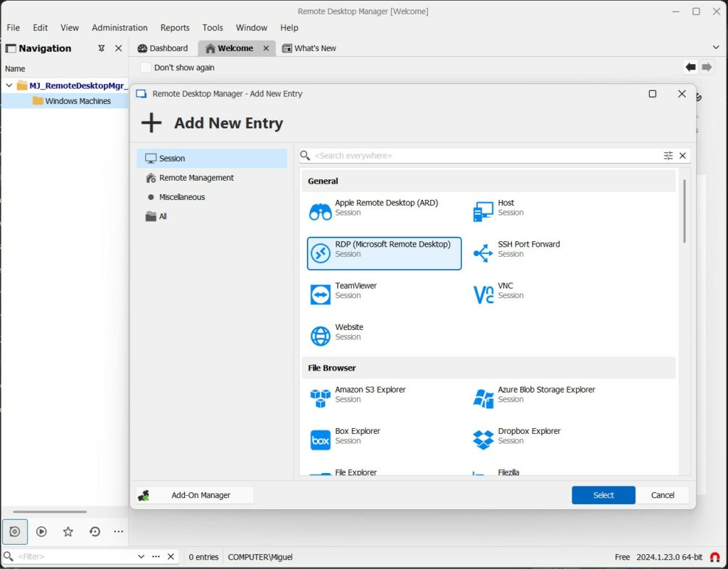Click the favorites star icon in navigation
The width and height of the screenshot is (728, 569).
pyautogui.click(x=68, y=531)
